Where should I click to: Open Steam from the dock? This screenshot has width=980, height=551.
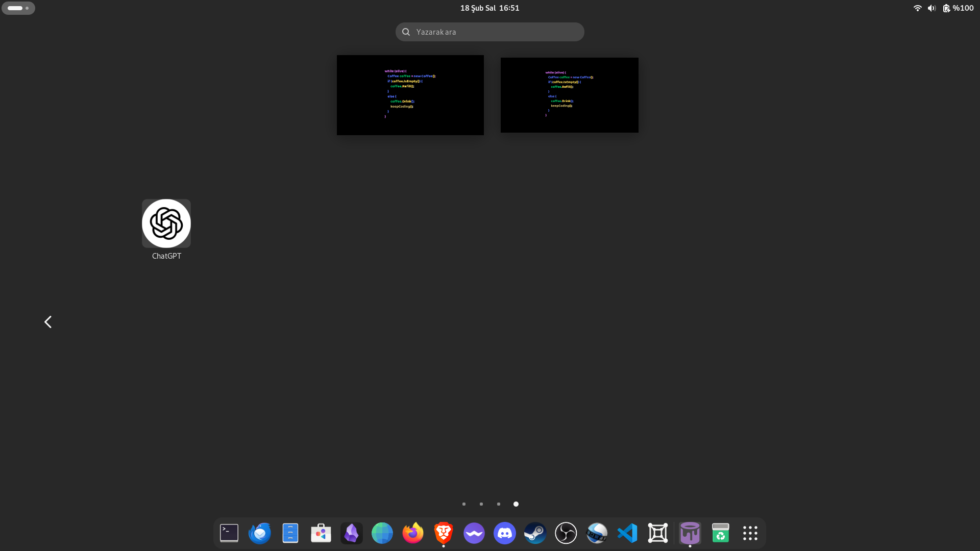(x=535, y=533)
